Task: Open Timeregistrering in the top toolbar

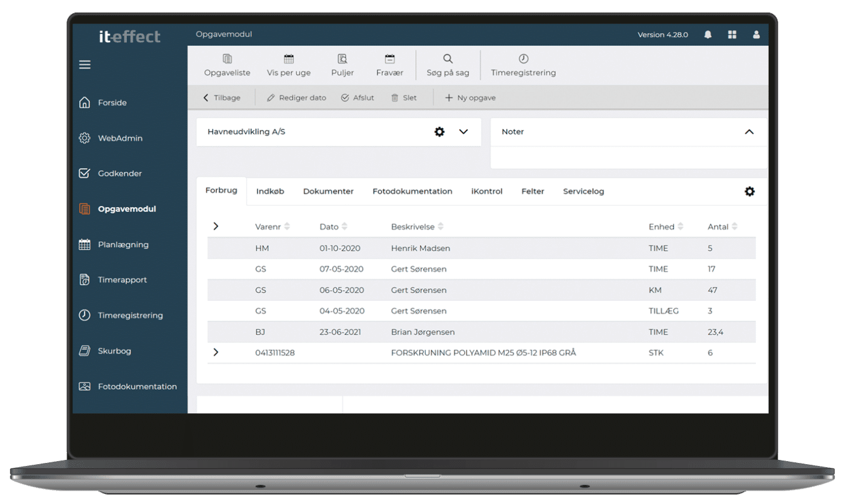Action: (x=523, y=65)
